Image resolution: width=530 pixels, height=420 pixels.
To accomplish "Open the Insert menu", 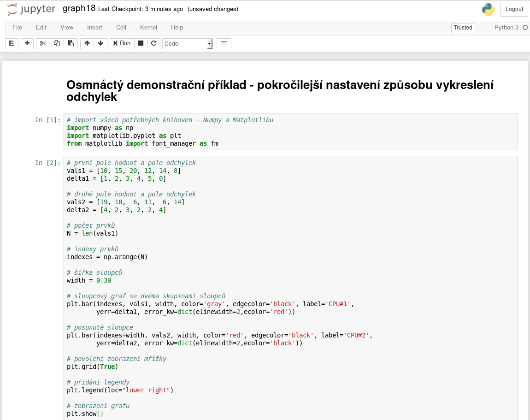I will pyautogui.click(x=94, y=27).
